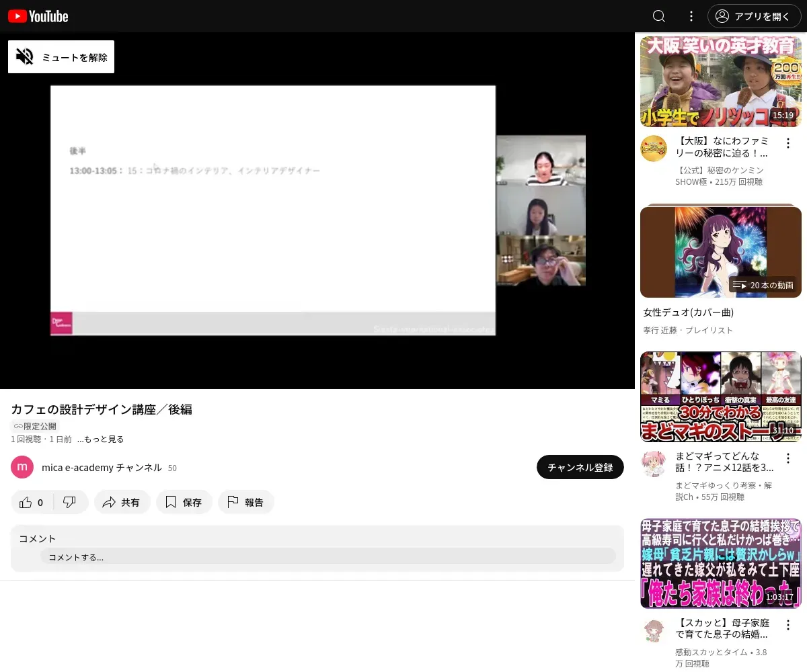This screenshot has height=672, width=807.
Task: Open the まどマギゆっくり考察 channel avatar
Action: pos(654,464)
